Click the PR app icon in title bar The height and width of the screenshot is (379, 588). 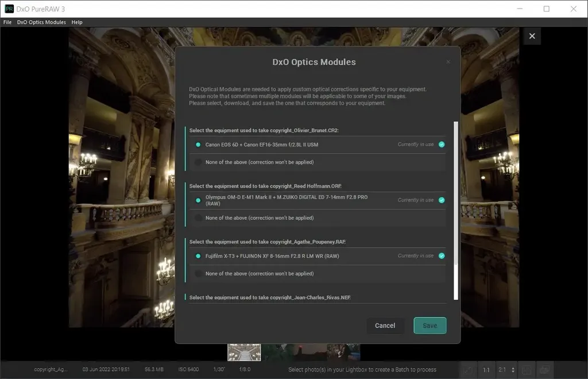click(x=9, y=9)
